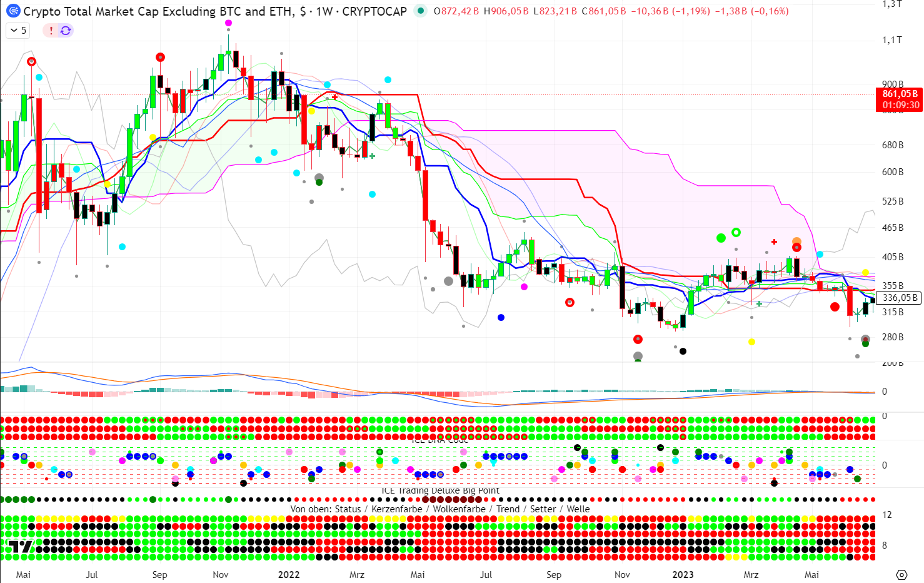Click the CRYPTOCAP symbol logo icon

13,11
